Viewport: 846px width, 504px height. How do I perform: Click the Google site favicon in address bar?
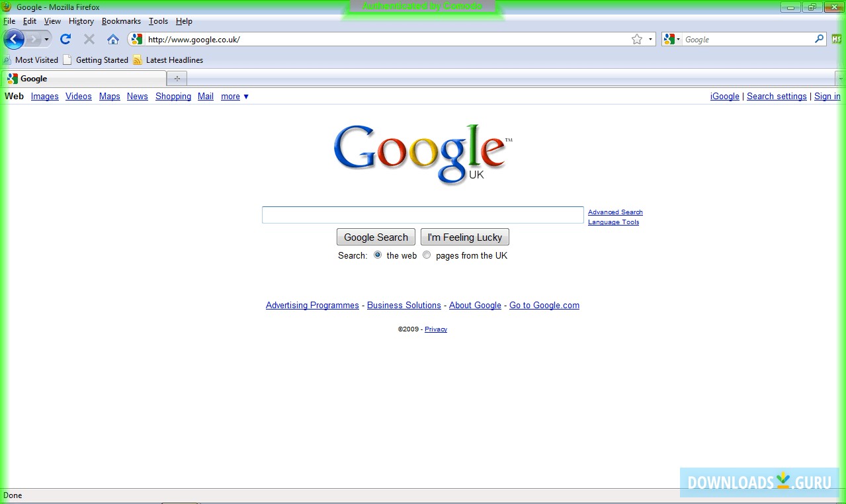(x=136, y=39)
